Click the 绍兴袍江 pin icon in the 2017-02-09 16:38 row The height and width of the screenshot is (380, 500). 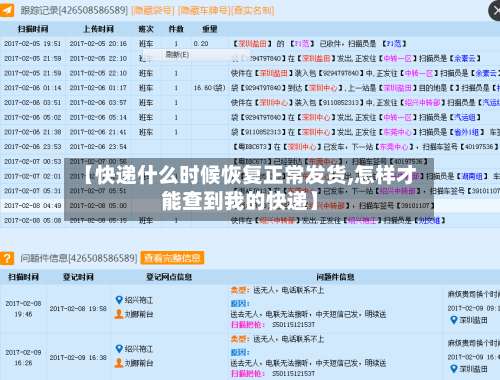(119, 349)
